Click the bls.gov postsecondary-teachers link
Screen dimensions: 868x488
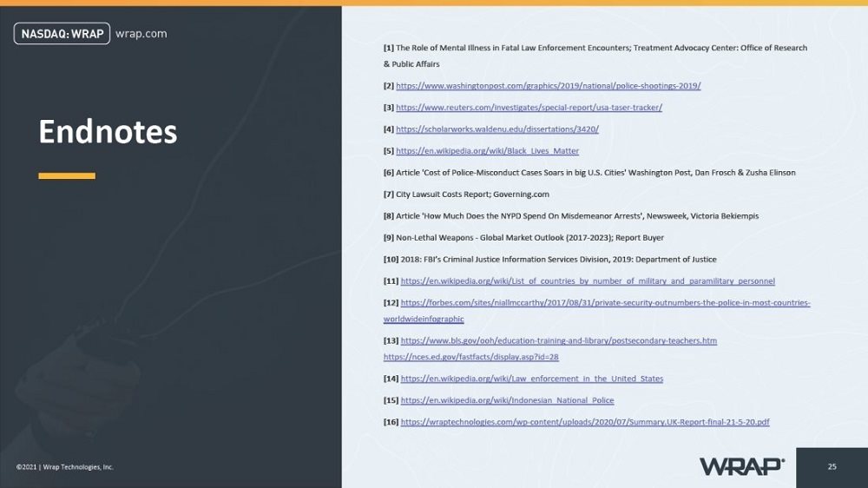(x=558, y=340)
